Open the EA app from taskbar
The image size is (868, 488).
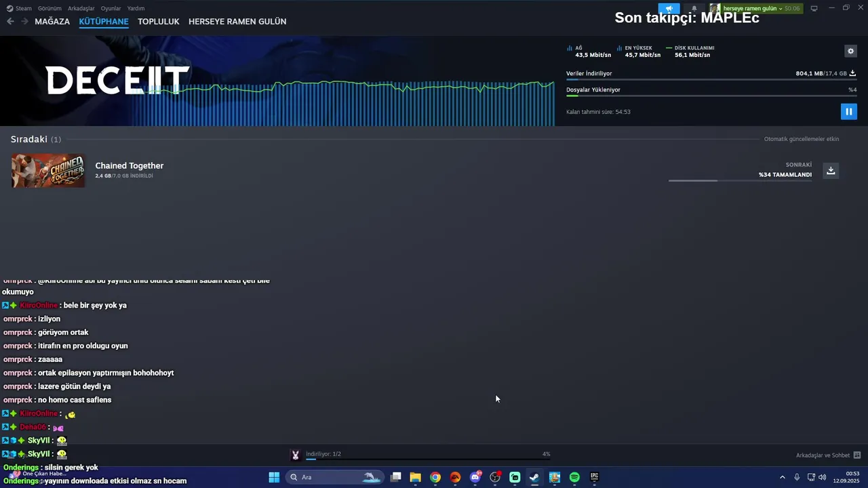click(455, 477)
